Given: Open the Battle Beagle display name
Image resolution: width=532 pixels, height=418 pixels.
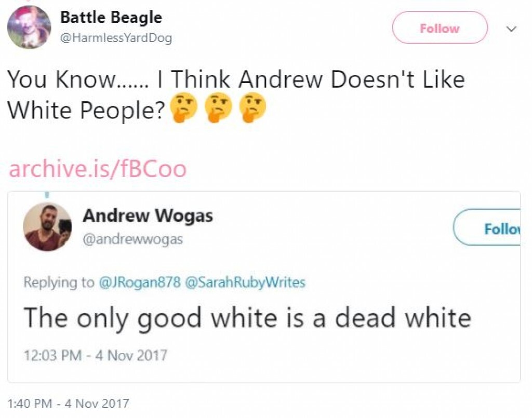Looking at the screenshot, I should coord(111,17).
